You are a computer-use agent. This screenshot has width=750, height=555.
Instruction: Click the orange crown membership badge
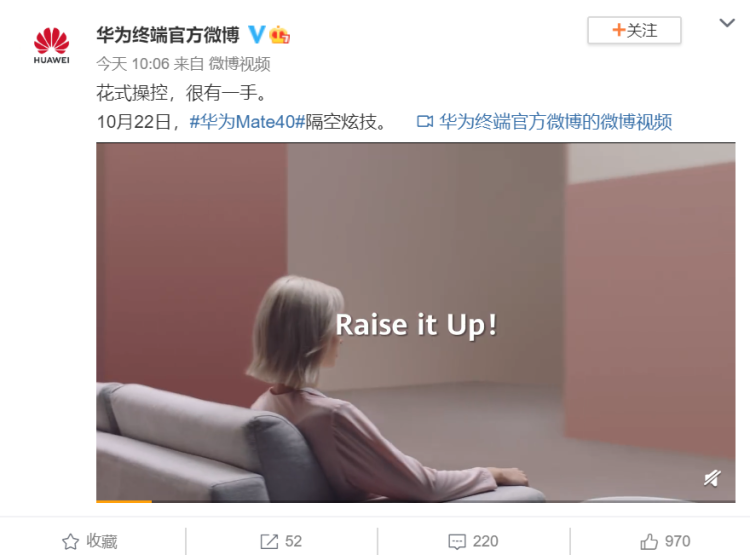point(280,34)
